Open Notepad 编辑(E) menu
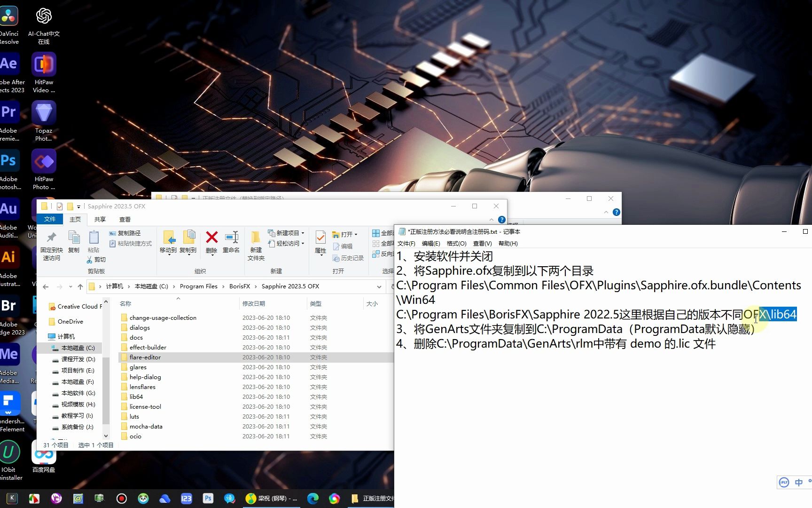Viewport: 812px width, 508px height. [x=431, y=244]
